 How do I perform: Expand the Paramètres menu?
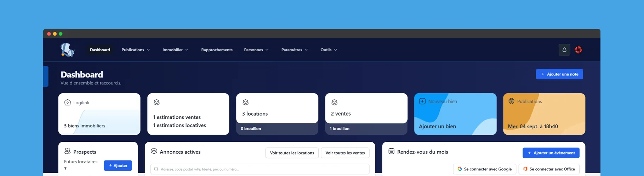294,50
